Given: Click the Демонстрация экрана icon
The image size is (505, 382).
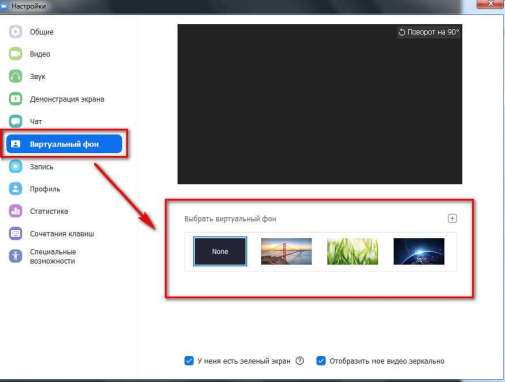Looking at the screenshot, I should tap(15, 99).
